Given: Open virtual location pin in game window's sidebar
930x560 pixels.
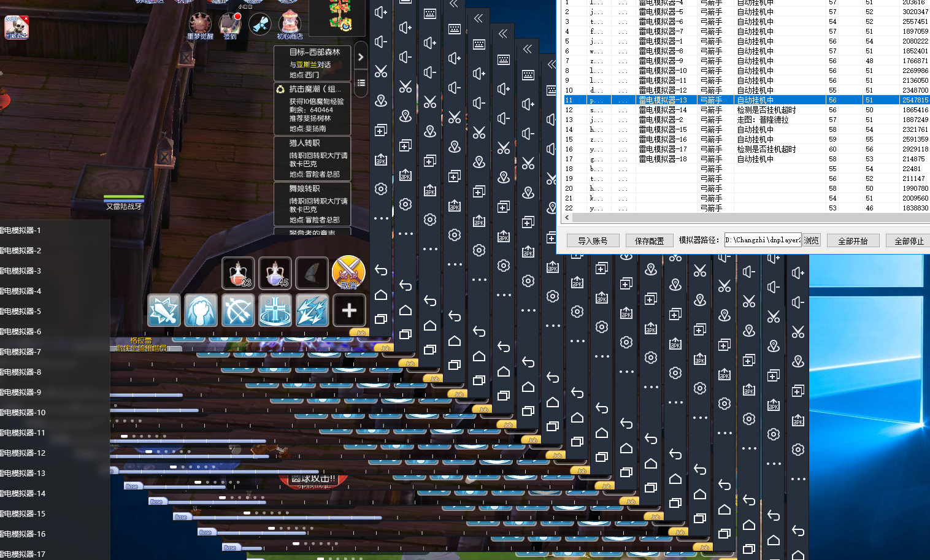Looking at the screenshot, I should click(381, 101).
